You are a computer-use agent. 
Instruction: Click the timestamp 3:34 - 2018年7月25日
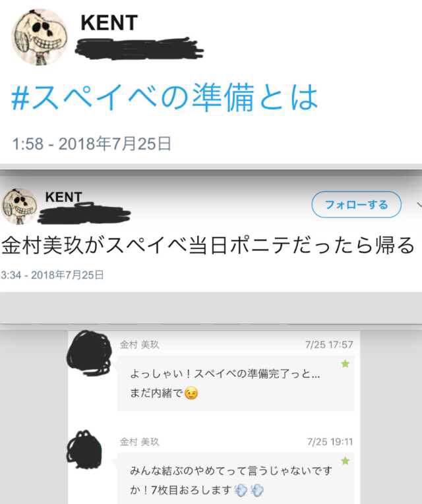pyautogui.click(x=52, y=275)
